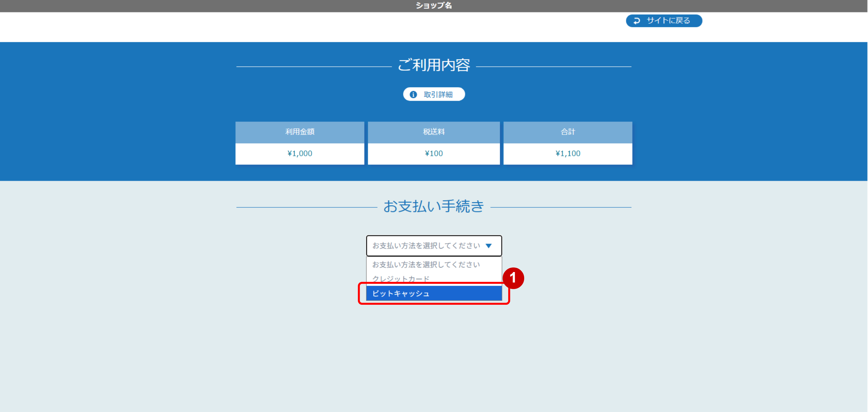Click the ¥1,100 total value
Viewport: 868px width, 412px height.
coord(568,154)
